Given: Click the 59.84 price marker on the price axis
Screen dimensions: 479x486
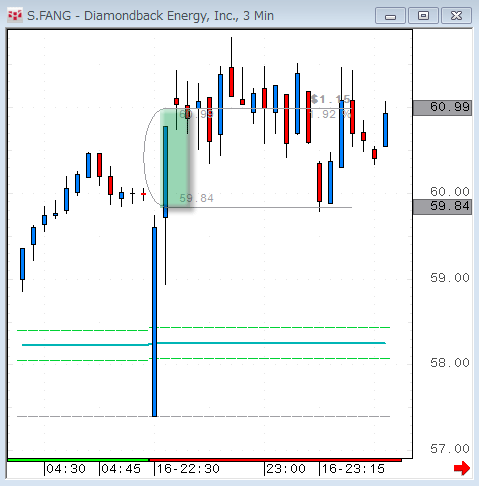Looking at the screenshot, I should (x=442, y=207).
